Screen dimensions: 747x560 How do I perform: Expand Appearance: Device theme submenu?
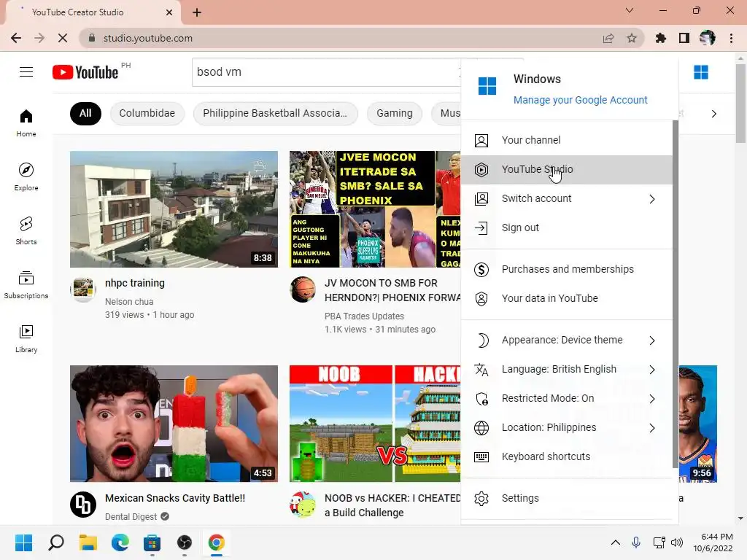point(652,341)
